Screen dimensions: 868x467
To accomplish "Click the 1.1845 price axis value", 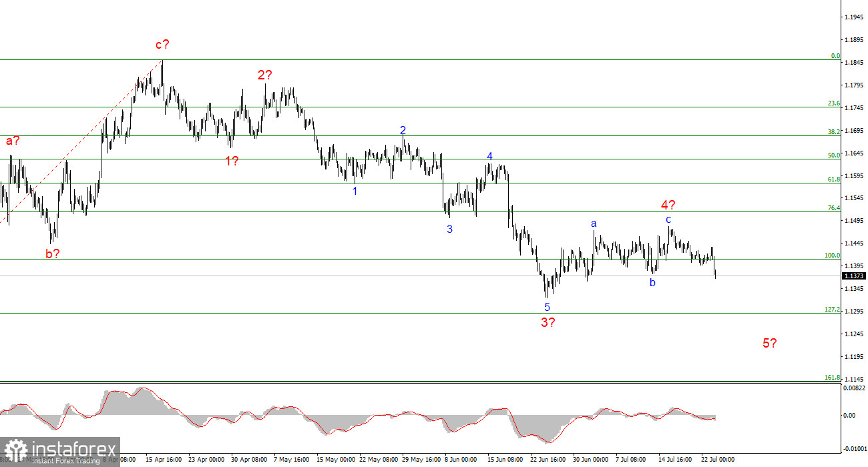I will tap(854, 63).
